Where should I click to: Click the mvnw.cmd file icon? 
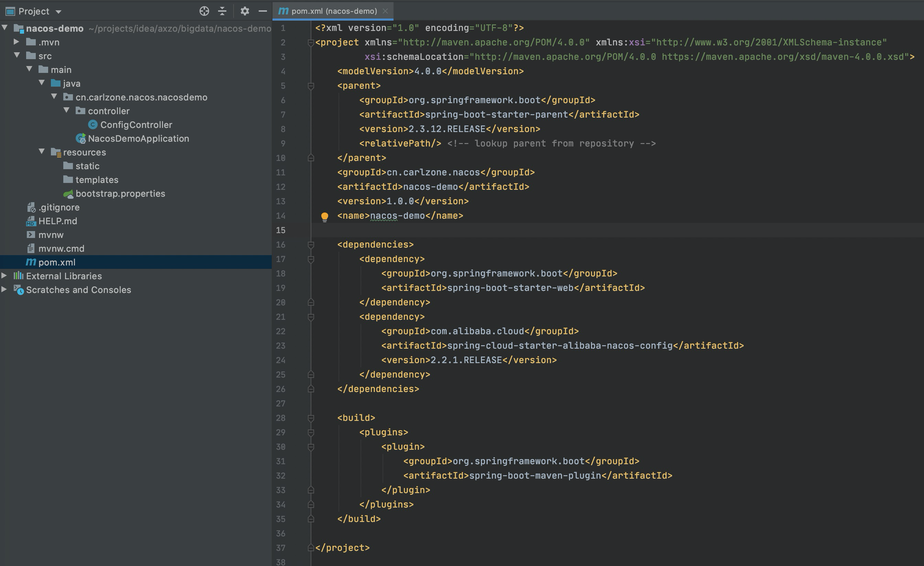31,249
